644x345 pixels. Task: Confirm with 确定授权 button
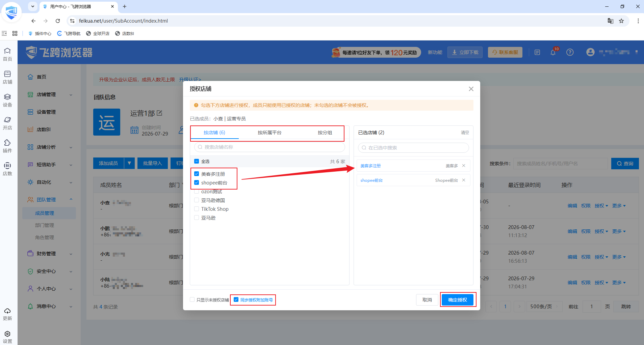pos(458,300)
